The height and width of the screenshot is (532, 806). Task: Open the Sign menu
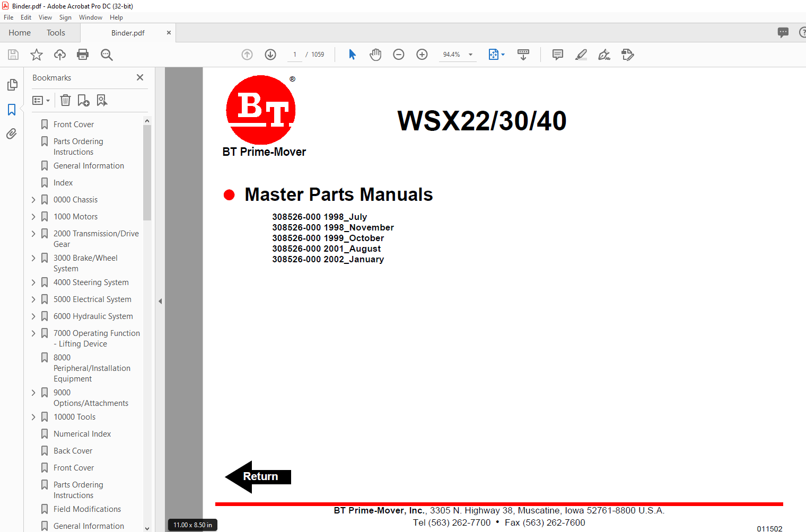coord(65,17)
